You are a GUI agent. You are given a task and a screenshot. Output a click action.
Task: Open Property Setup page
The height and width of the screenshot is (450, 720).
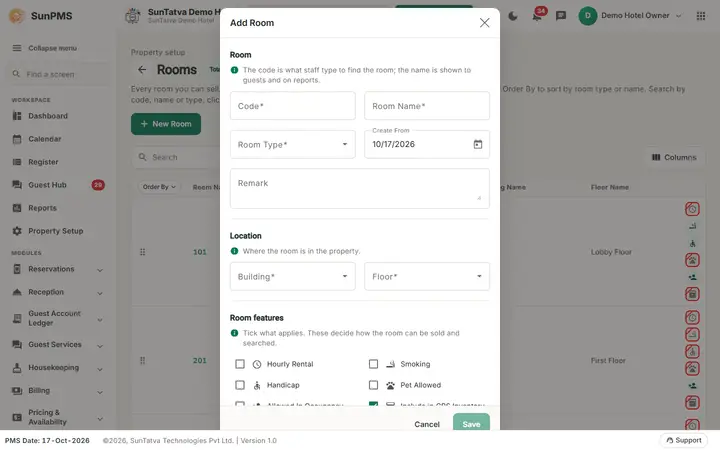pyautogui.click(x=58, y=231)
